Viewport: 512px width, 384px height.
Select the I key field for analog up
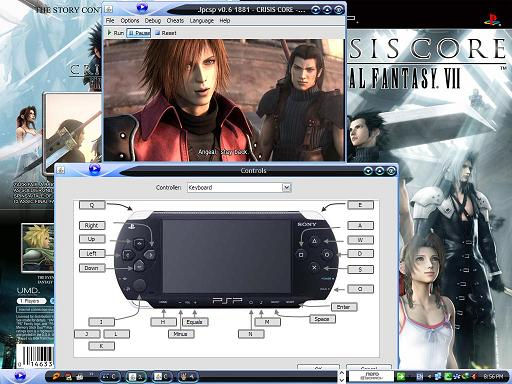(x=101, y=322)
